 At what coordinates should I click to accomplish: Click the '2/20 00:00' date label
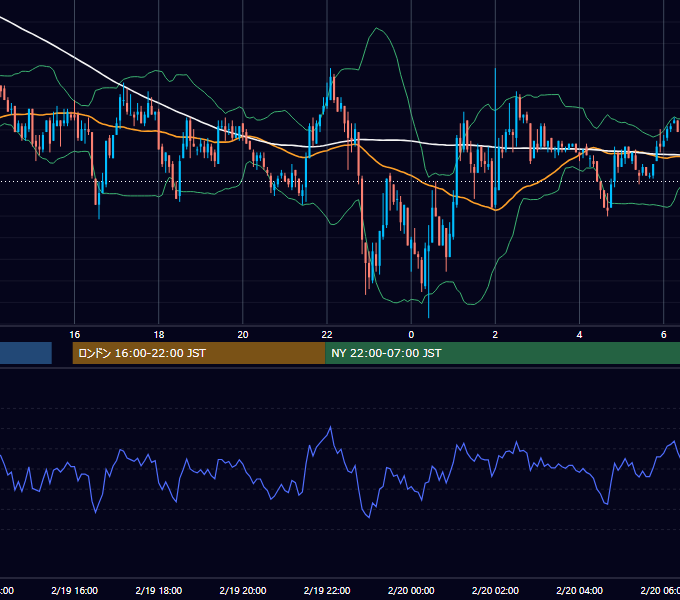411,590
